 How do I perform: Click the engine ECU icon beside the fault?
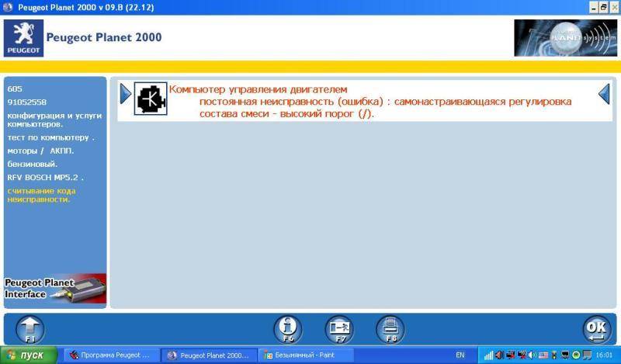coord(151,99)
